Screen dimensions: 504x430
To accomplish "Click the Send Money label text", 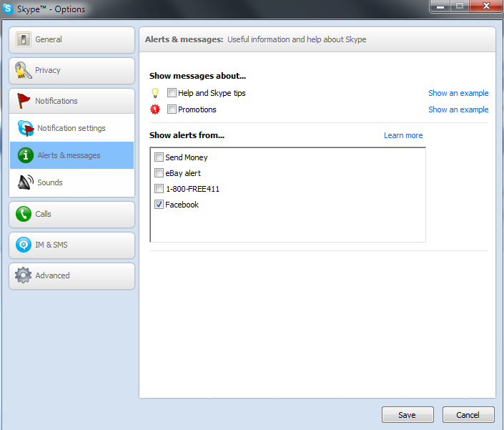I will [187, 157].
